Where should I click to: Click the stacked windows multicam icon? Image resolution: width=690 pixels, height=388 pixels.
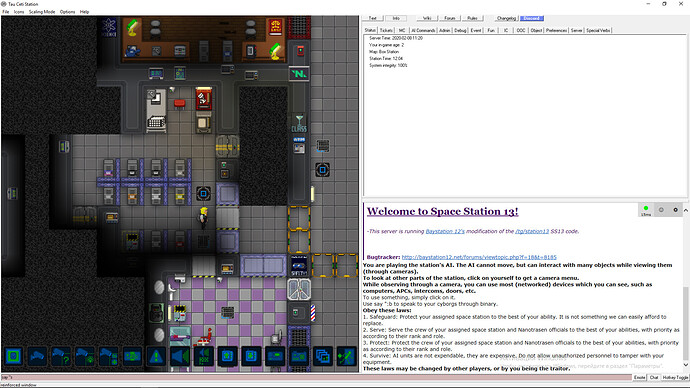point(322,356)
